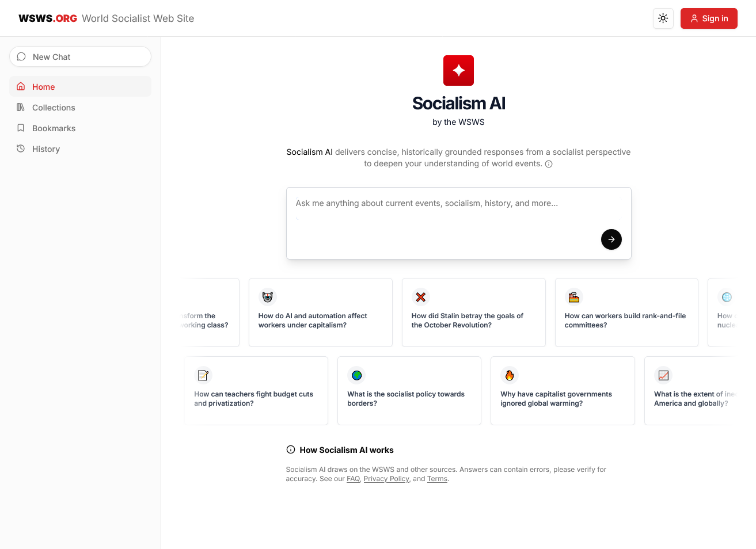Click the globe icon on borders card
This screenshot has width=756, height=549.
tap(357, 375)
